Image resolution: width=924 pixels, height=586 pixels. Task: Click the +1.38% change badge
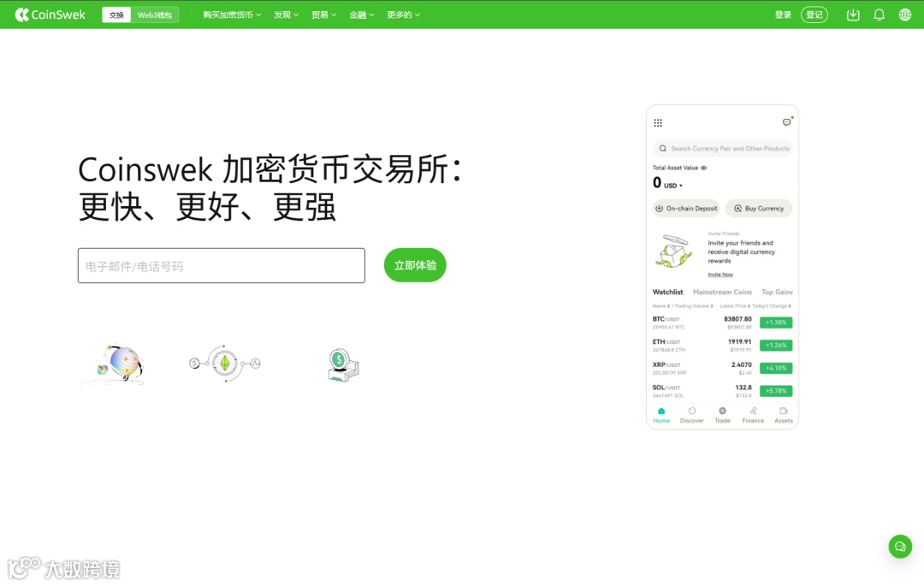click(x=776, y=323)
